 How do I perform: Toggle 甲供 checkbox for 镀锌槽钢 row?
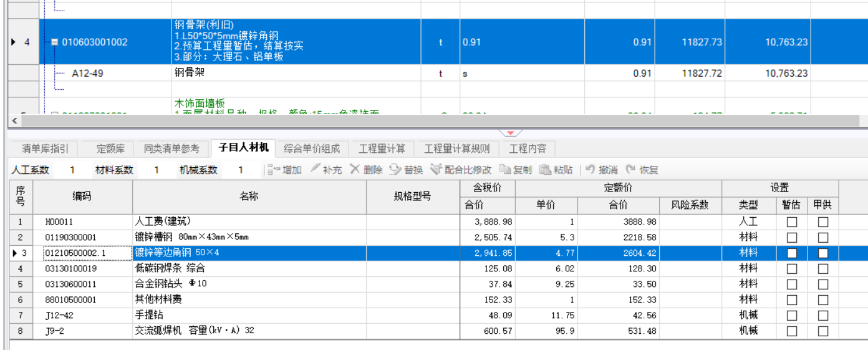pos(823,238)
